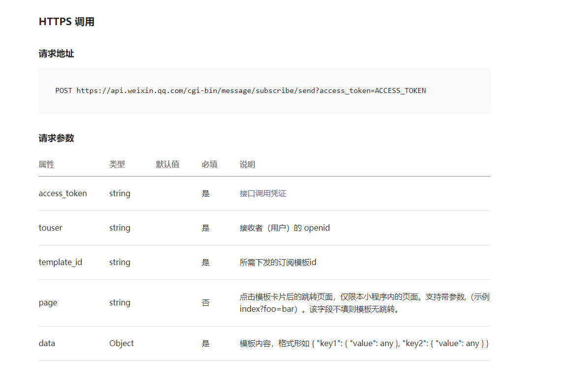Click the 说明 column header
The width and height of the screenshot is (588, 385).
click(x=248, y=164)
